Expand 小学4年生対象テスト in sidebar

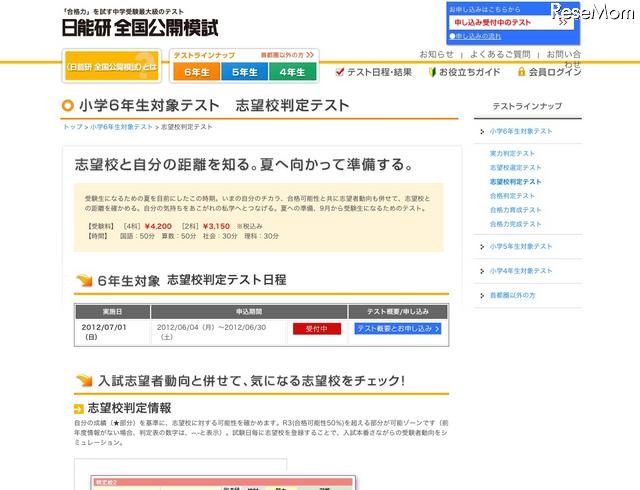(521, 271)
